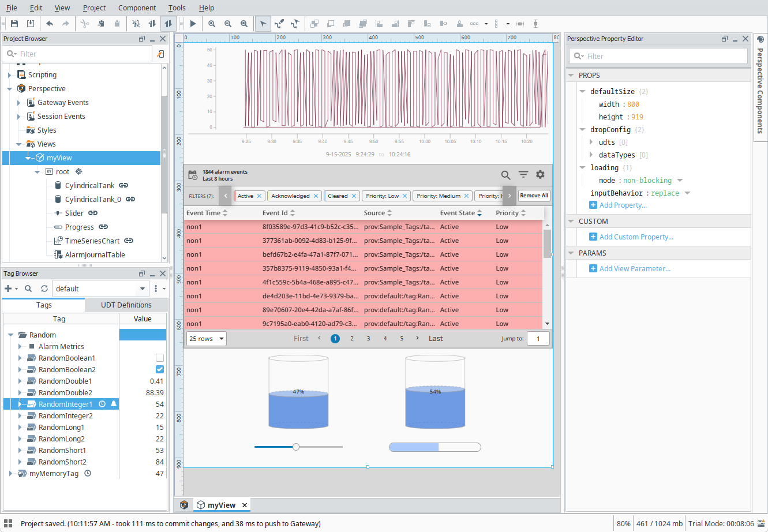Click the Last page button

(x=436, y=339)
